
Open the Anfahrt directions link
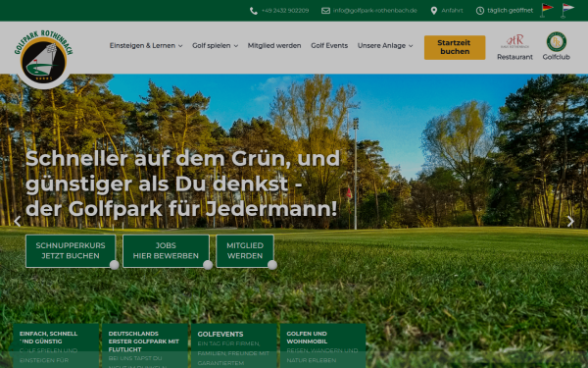(452, 11)
